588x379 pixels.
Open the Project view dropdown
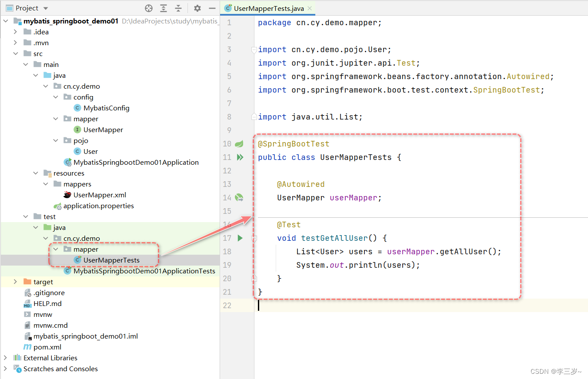[x=46, y=8]
